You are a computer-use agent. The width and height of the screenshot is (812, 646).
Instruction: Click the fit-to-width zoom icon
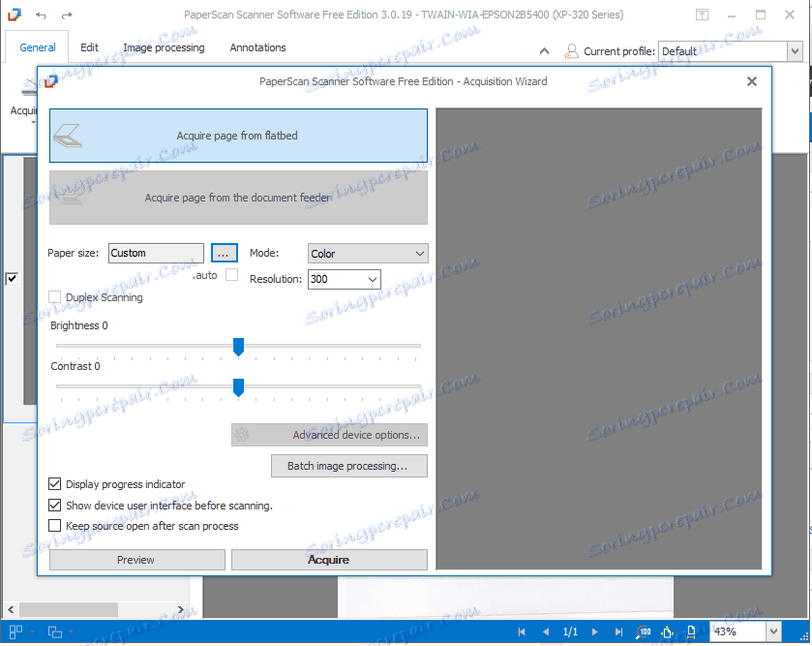(x=691, y=631)
